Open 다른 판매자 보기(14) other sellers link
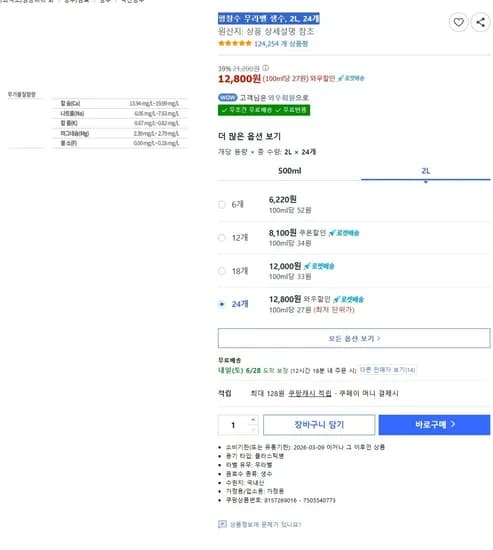This screenshot has height=550, width=493. tap(387, 370)
